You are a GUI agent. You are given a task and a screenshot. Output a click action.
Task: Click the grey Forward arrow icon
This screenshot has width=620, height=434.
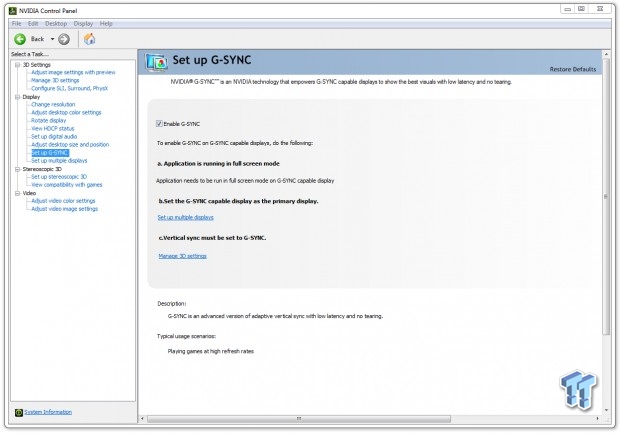(x=64, y=39)
